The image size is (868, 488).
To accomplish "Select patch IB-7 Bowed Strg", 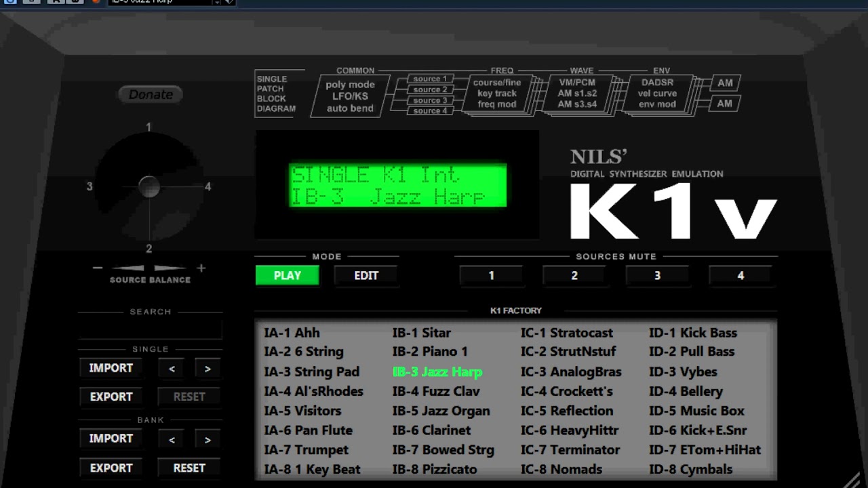I will 443,450.
